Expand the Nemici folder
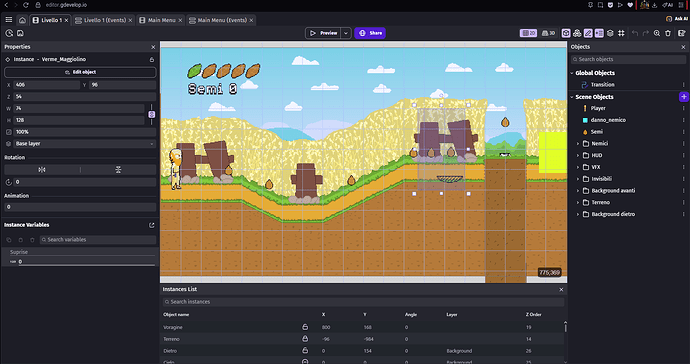Screen dimensions: 690x364 coord(578,143)
